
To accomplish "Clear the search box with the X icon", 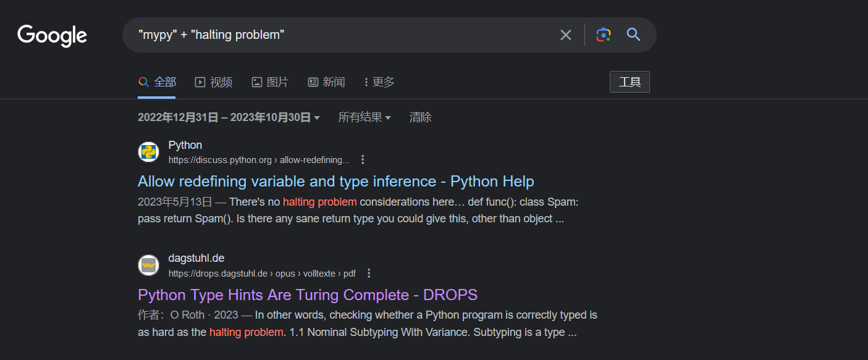I will [x=565, y=35].
